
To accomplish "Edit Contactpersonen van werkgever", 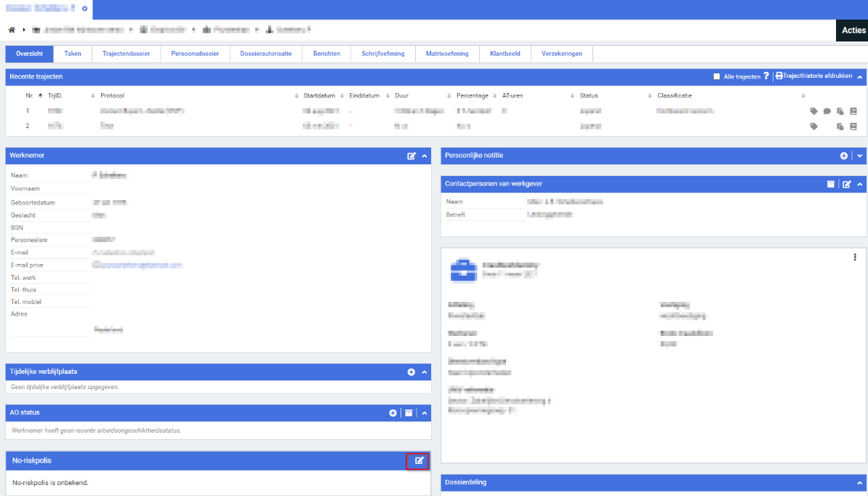I will pos(846,184).
